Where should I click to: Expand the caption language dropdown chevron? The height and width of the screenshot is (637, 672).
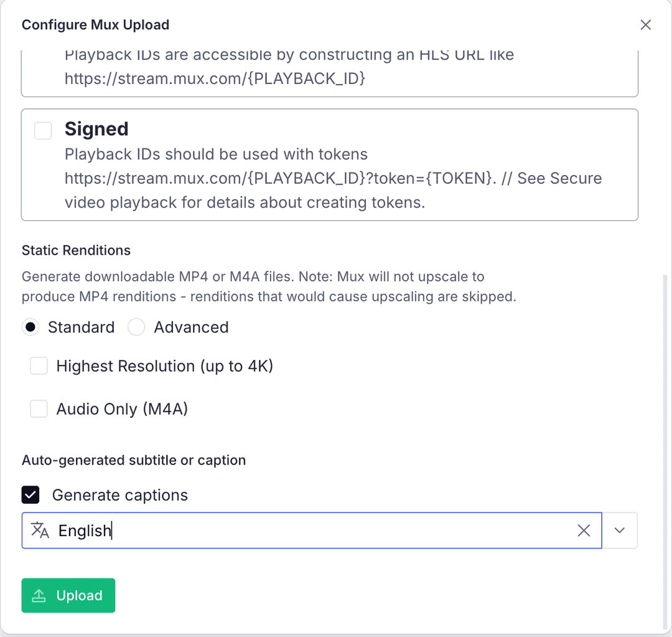pyautogui.click(x=620, y=531)
